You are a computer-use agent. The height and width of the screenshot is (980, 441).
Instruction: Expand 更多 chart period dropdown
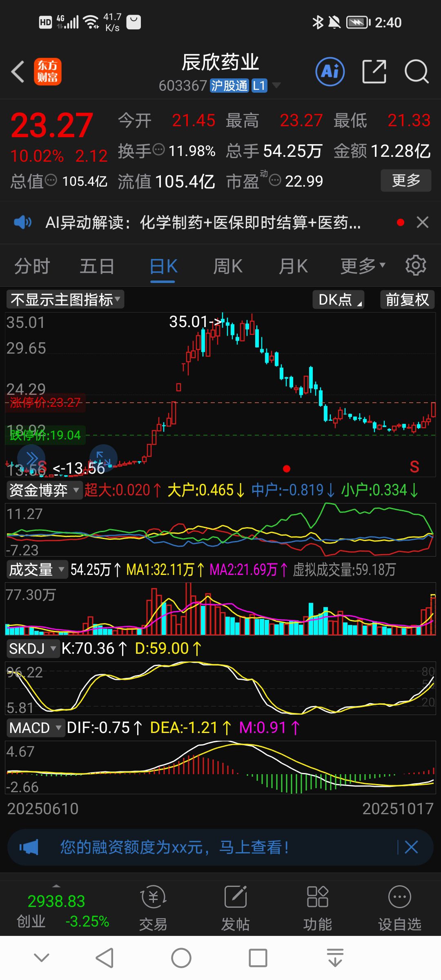pyautogui.click(x=363, y=266)
